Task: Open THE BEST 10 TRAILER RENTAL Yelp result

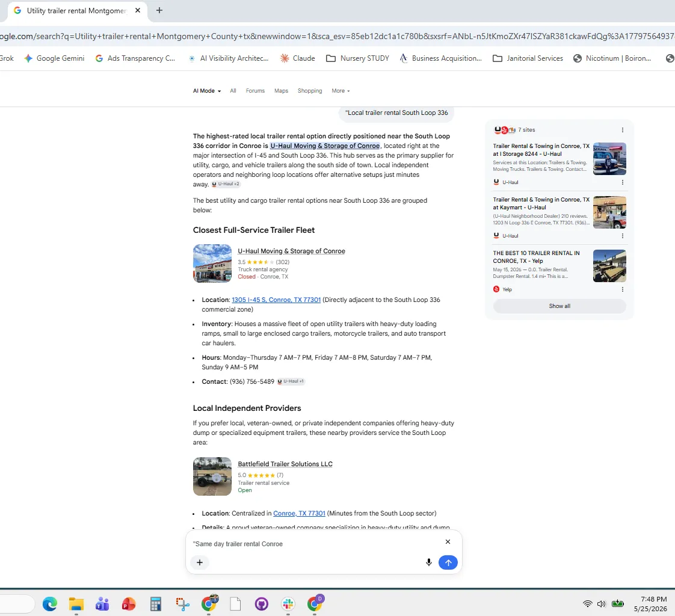Action: point(537,257)
